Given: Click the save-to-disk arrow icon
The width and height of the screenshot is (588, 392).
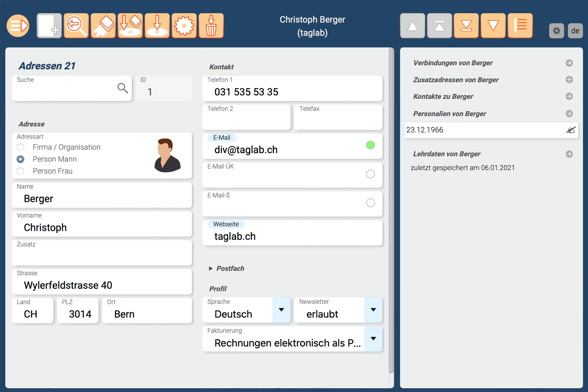Looking at the screenshot, I should click(x=157, y=26).
